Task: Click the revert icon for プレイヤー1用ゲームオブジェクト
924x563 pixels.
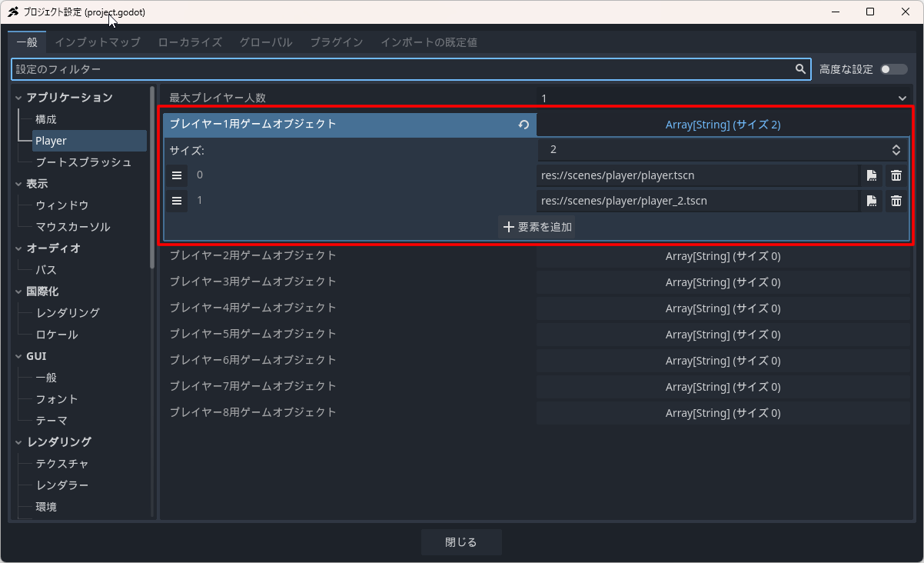Action: click(x=523, y=125)
